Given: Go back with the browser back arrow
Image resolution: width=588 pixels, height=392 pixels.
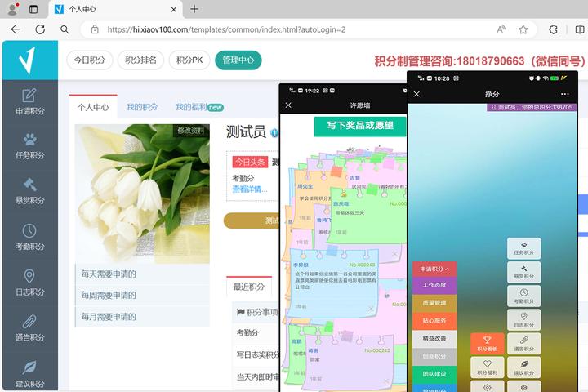Looking at the screenshot, I should (16, 29).
